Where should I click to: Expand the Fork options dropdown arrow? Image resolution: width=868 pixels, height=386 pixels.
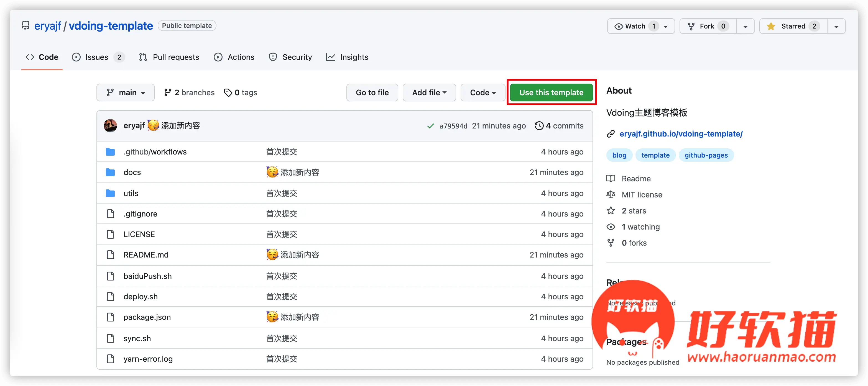coord(745,27)
